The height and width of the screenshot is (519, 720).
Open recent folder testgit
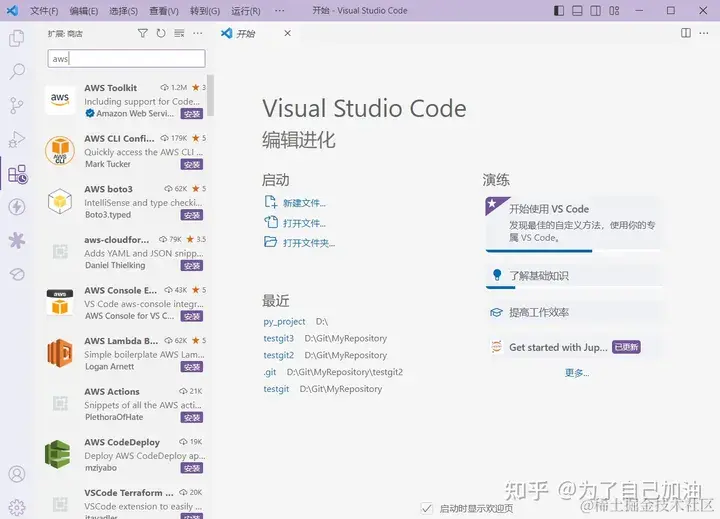coord(276,389)
